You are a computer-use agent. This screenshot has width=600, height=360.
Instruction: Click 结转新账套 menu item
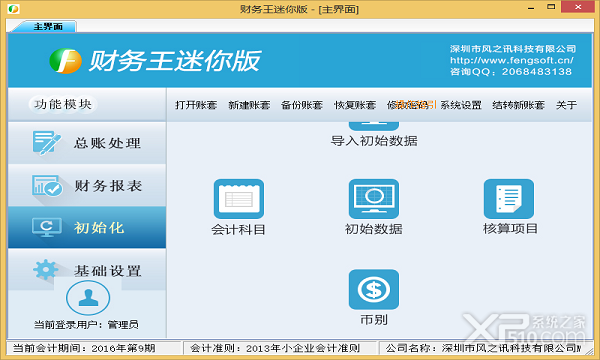click(518, 105)
